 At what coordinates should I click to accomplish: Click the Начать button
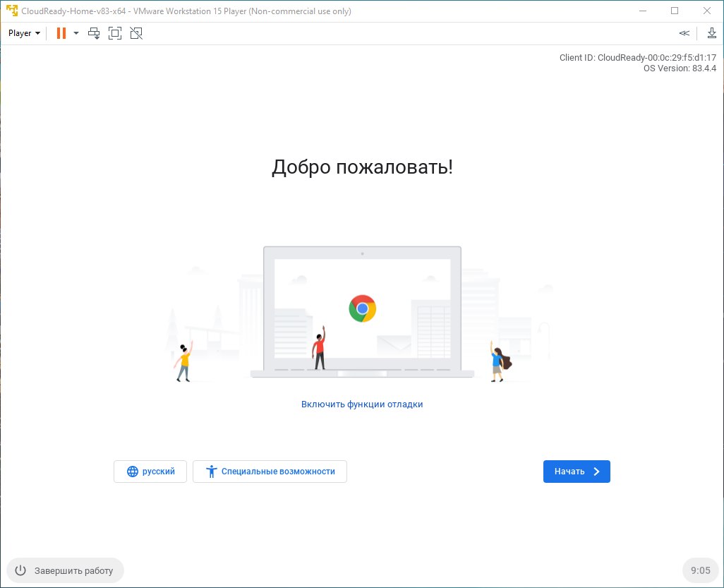577,472
